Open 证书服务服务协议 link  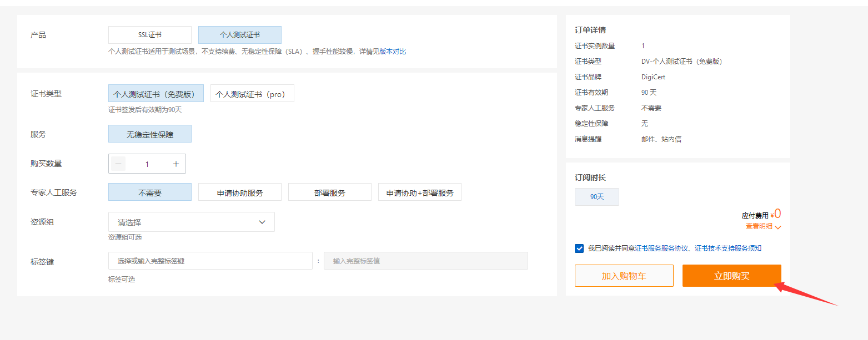pyautogui.click(x=661, y=248)
